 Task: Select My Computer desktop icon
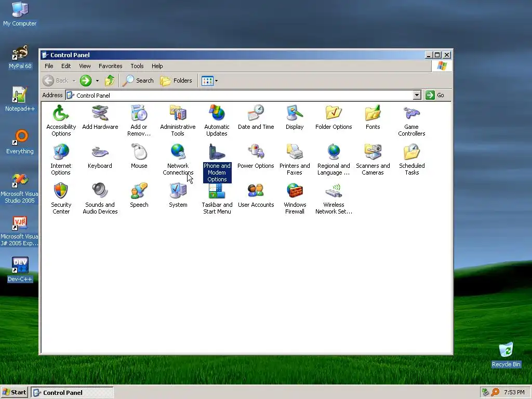coord(20,14)
